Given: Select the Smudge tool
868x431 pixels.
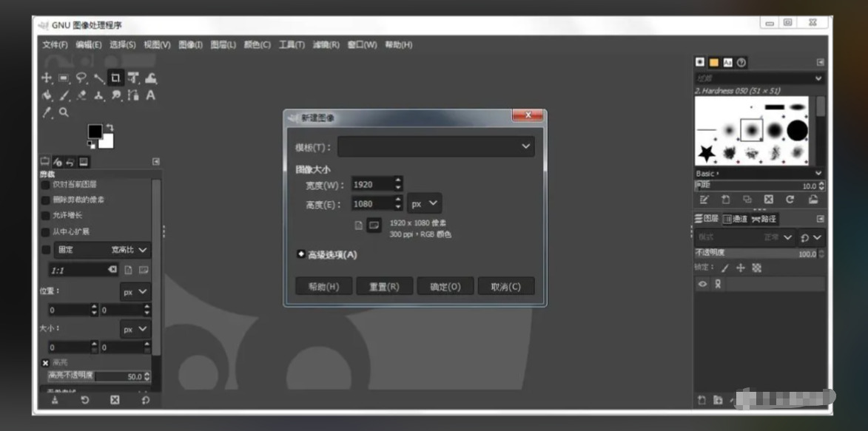Looking at the screenshot, I should pos(115,95).
